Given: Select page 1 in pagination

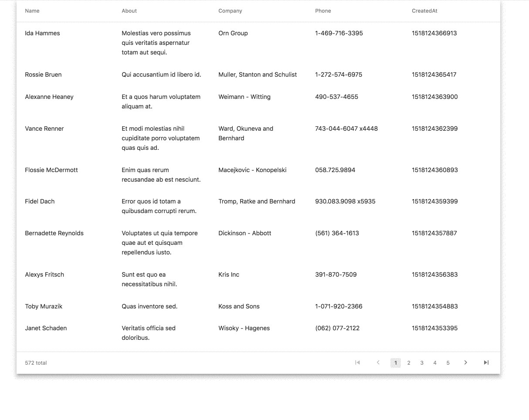Looking at the screenshot, I should click(x=395, y=363).
